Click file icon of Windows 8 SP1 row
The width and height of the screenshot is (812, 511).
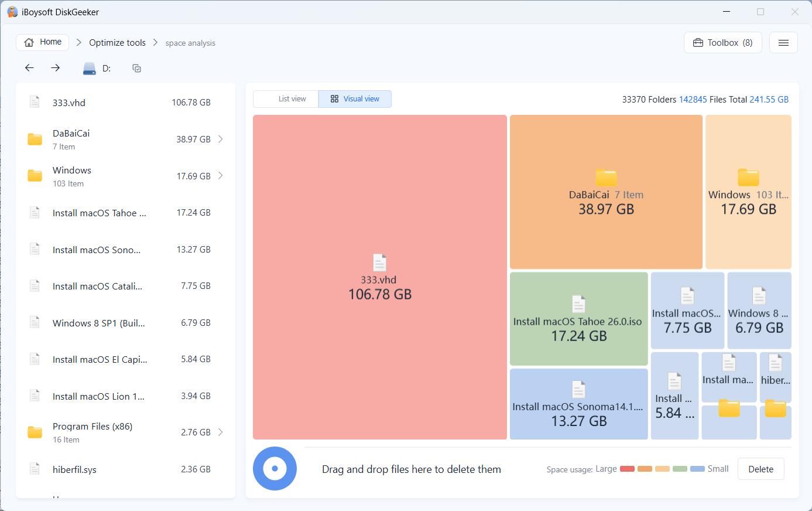pyautogui.click(x=35, y=322)
